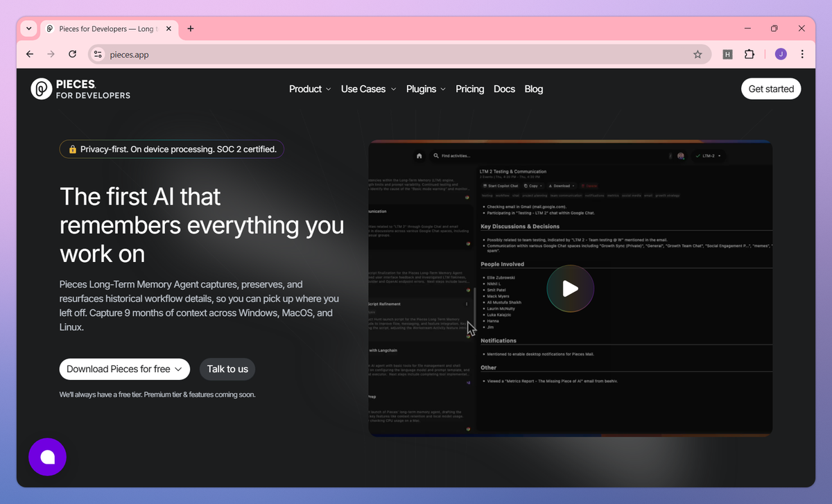Open the J profile avatar

click(781, 54)
